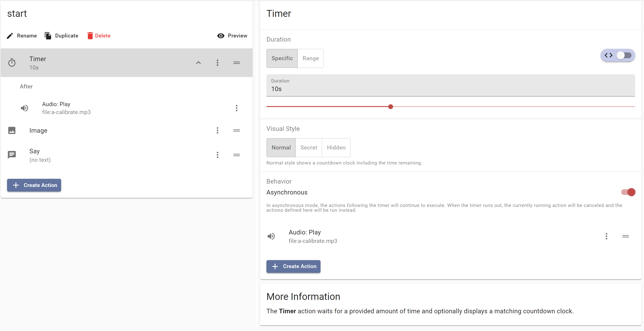Viewport: 644px width, 331px height.
Task: Click the "Asynchronous" label text
Action: pos(287,192)
